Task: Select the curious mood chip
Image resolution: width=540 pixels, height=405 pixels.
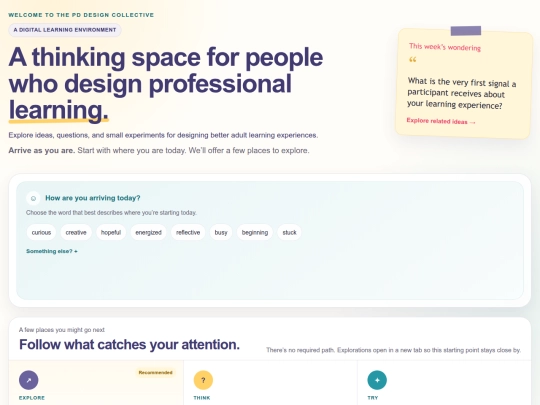Action: 41,232
